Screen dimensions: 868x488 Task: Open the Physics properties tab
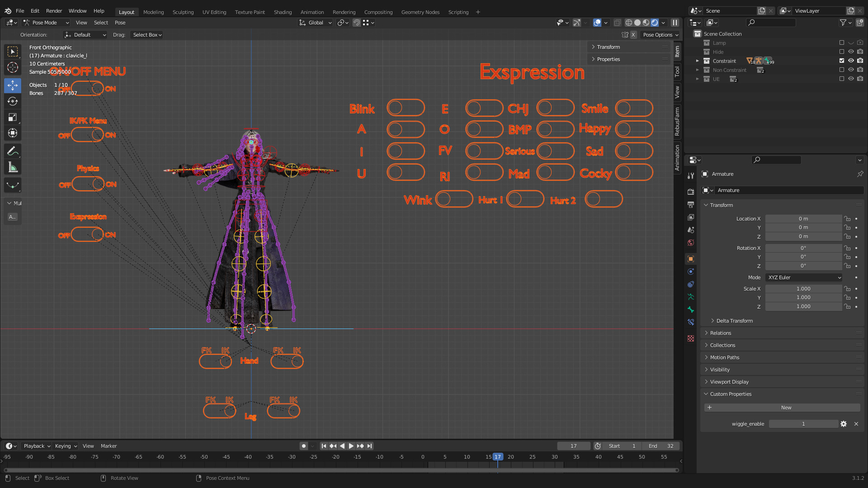coord(691,272)
